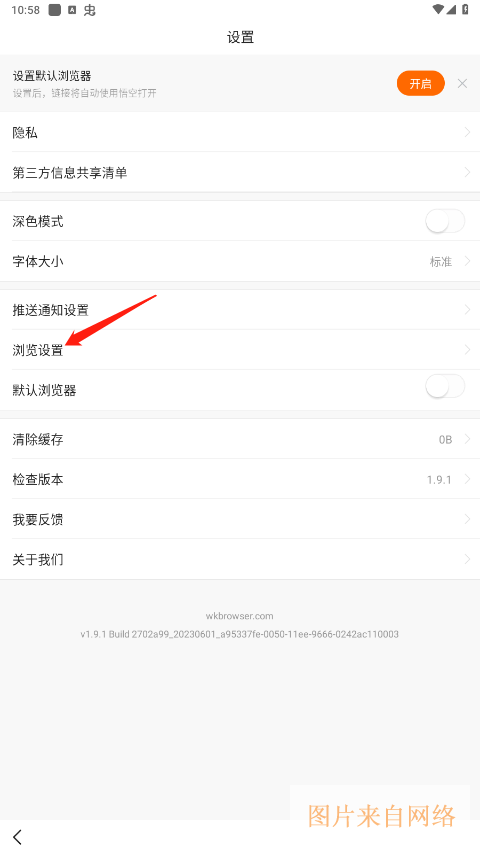Open 我要反馈 feedback page
The width and height of the screenshot is (480, 855).
pos(240,519)
